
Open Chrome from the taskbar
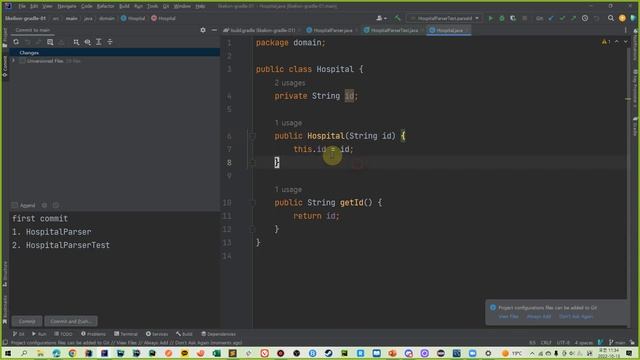(72, 353)
